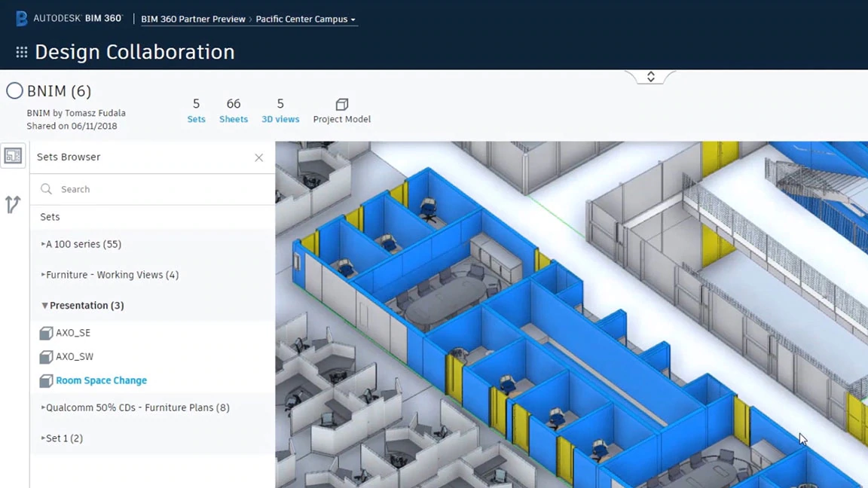Open the apps grid module switcher

22,52
